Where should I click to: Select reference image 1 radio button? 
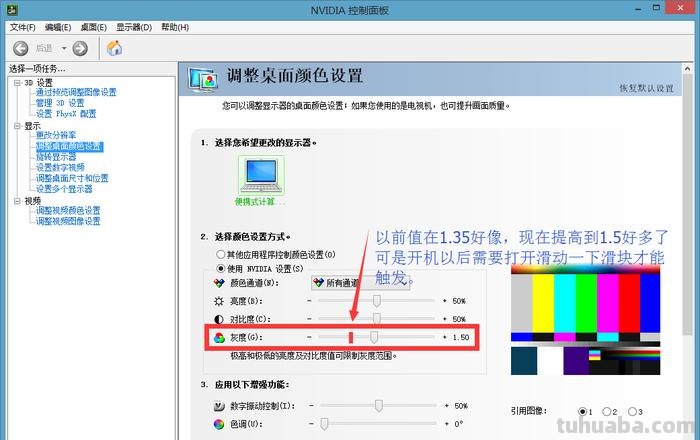[x=582, y=411]
